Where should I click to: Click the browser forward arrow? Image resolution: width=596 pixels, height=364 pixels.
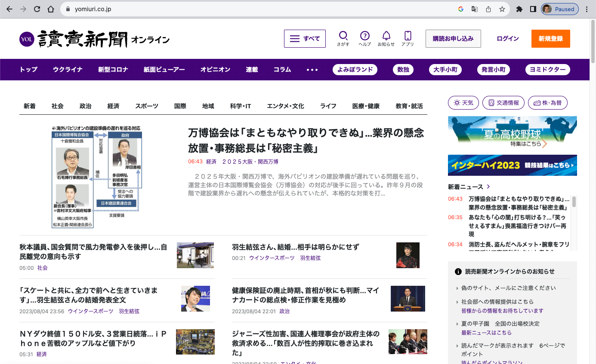point(23,9)
